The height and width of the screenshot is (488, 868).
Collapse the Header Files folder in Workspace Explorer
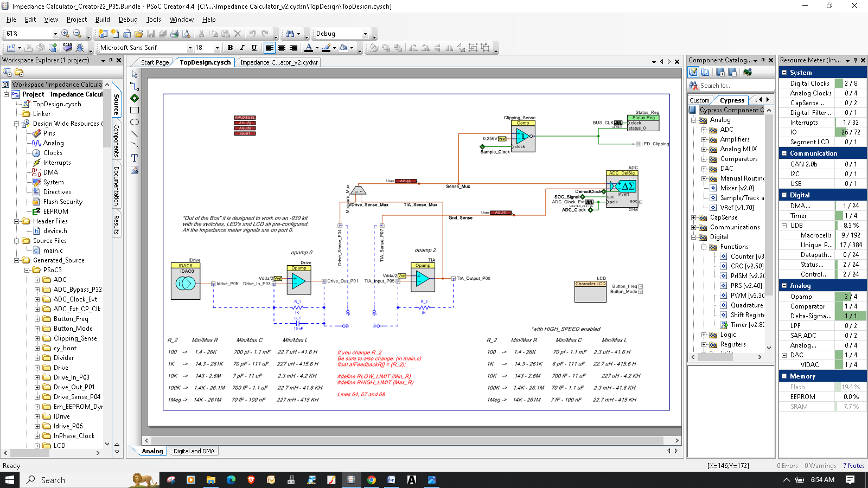click(x=16, y=221)
